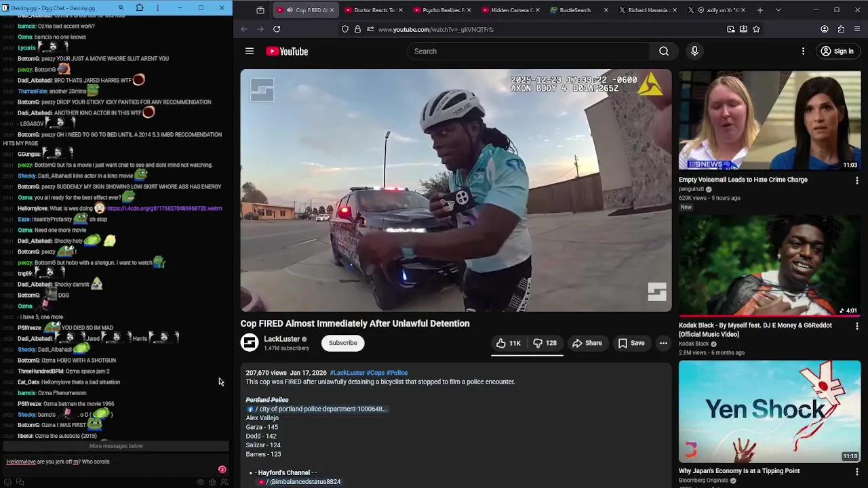Open Firefox recent browsing tab icon
The width and height of the screenshot is (868, 488).
click(x=260, y=10)
